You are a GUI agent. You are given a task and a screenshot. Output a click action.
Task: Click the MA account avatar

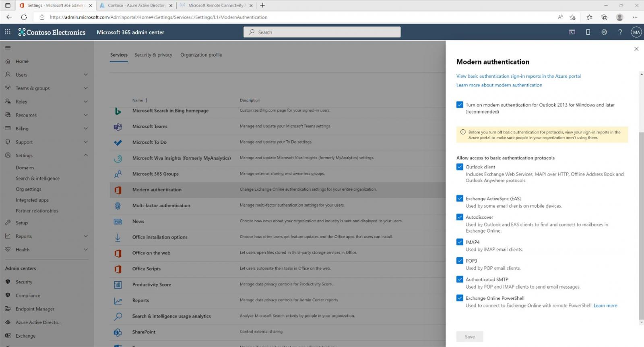coord(636,32)
